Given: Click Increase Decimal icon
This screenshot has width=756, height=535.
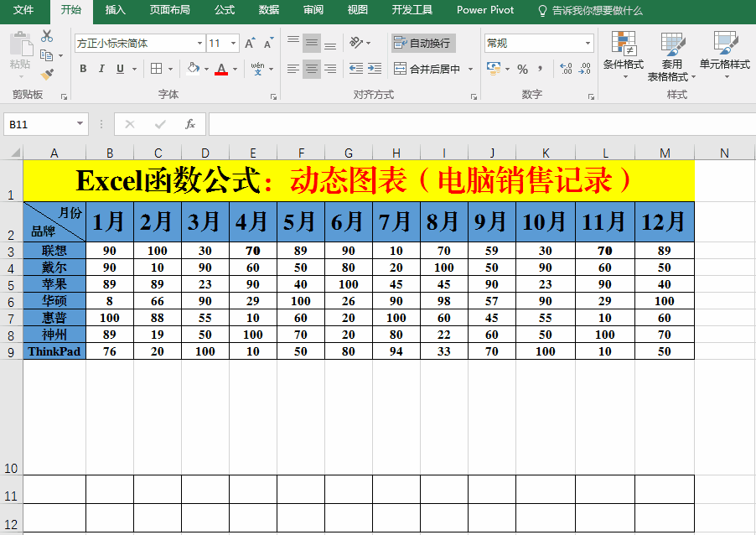Looking at the screenshot, I should tap(566, 69).
